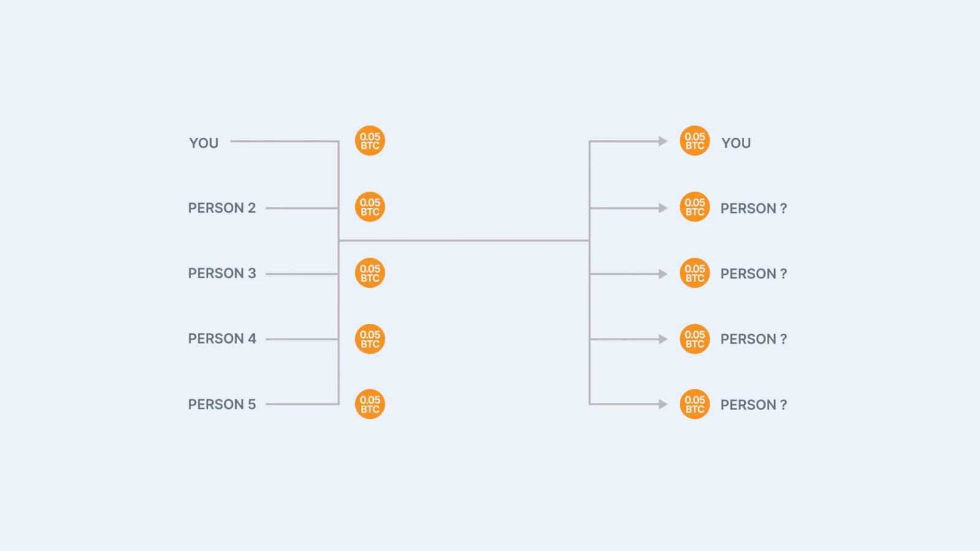Click the BTC coin next to PERSON 4
The height and width of the screenshot is (551, 980).
tap(370, 339)
